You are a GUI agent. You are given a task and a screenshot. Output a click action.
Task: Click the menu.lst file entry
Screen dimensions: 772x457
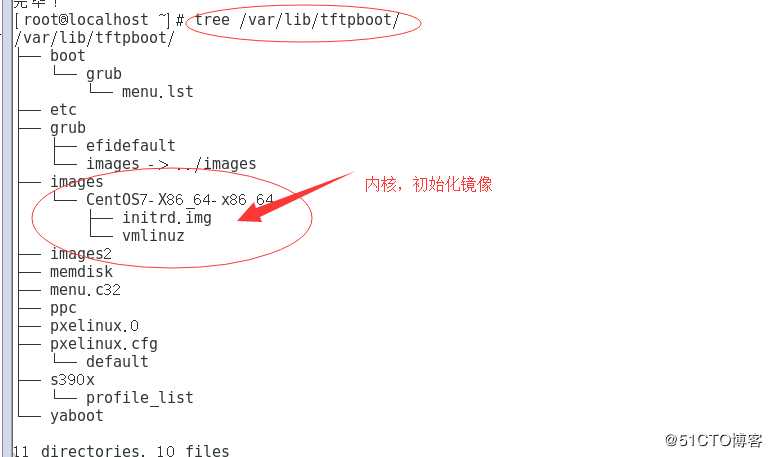(158, 92)
